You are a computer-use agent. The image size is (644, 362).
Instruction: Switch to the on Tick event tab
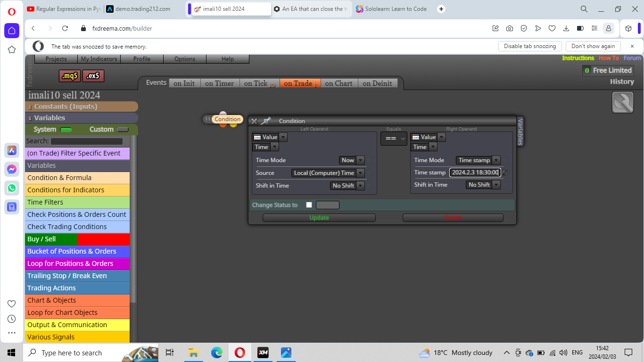pos(259,83)
